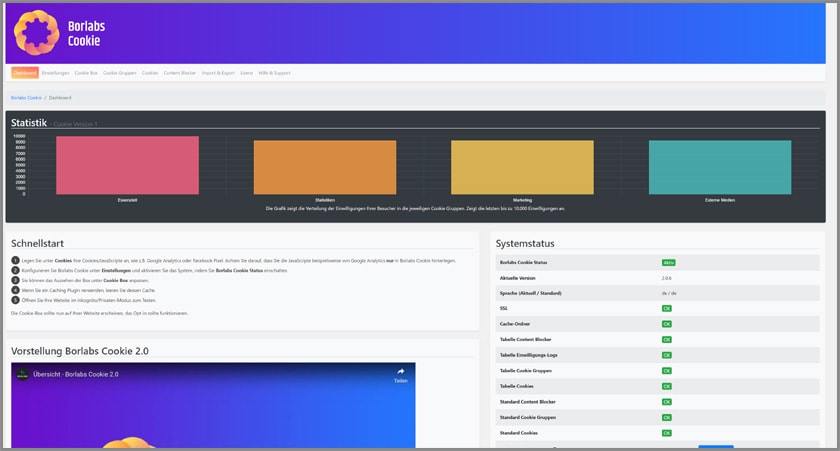This screenshot has height=451, width=840.
Task: Select the Content Blocker tab
Action: tap(180, 73)
